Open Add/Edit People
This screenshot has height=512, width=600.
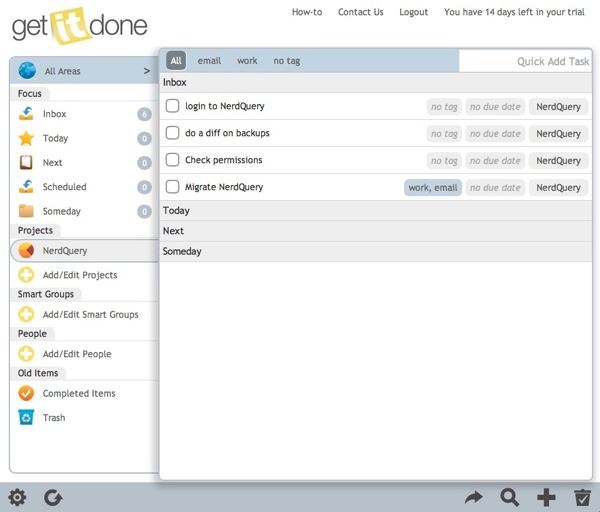(x=77, y=354)
